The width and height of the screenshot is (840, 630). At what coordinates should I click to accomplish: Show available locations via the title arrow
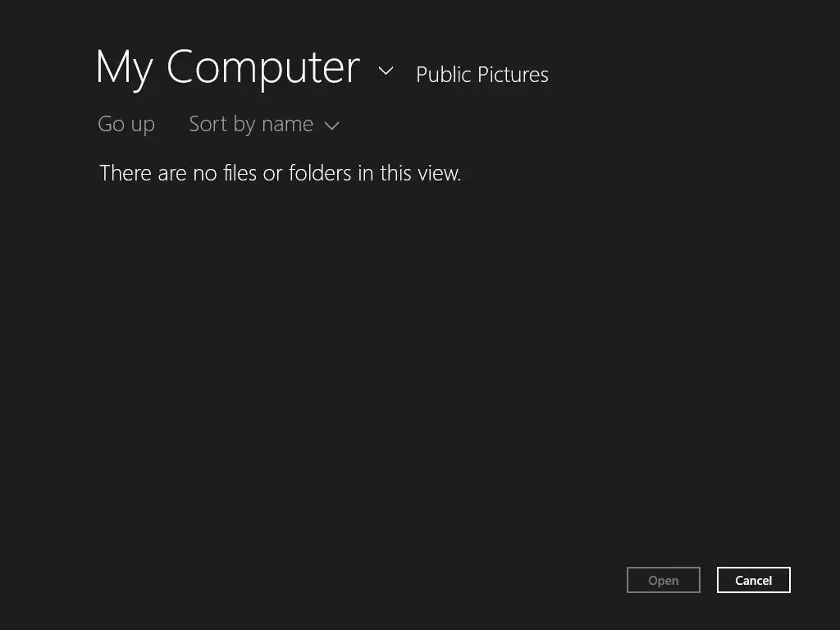pos(386,71)
